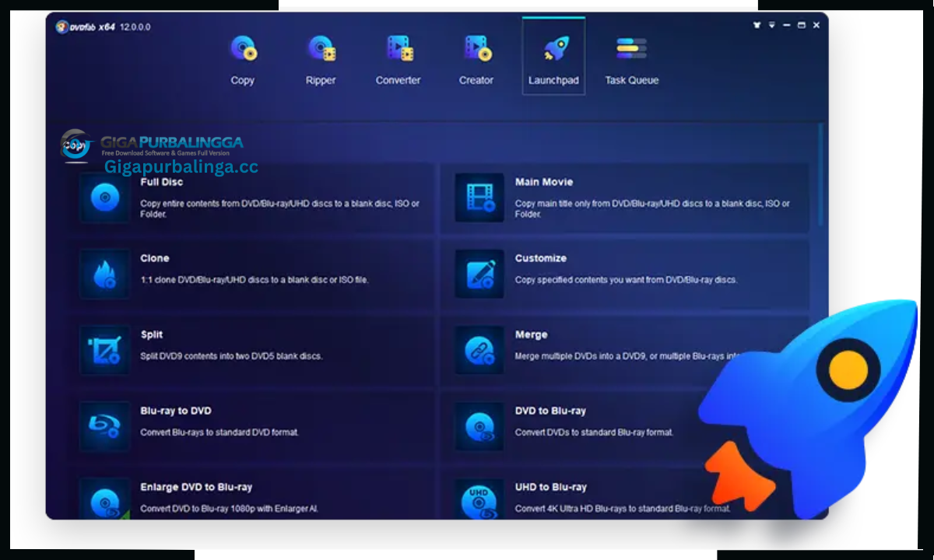Open the Customize pencil icon
The image size is (934, 560).
click(x=479, y=274)
